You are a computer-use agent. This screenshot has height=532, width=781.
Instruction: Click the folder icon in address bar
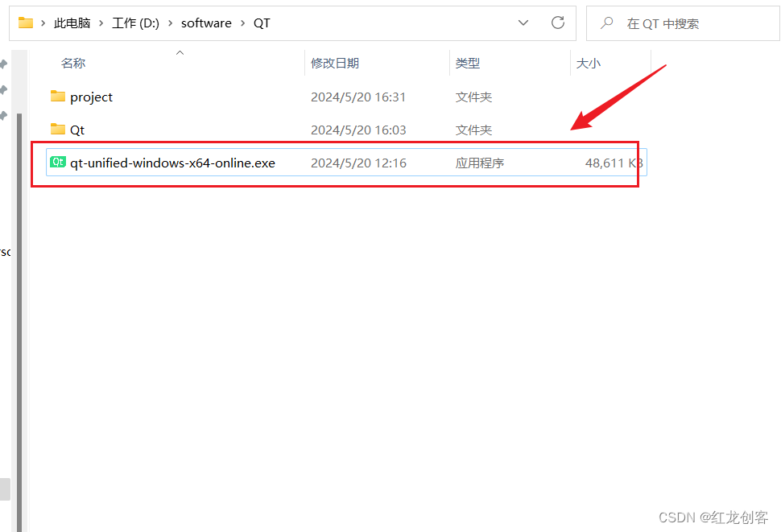coord(26,23)
